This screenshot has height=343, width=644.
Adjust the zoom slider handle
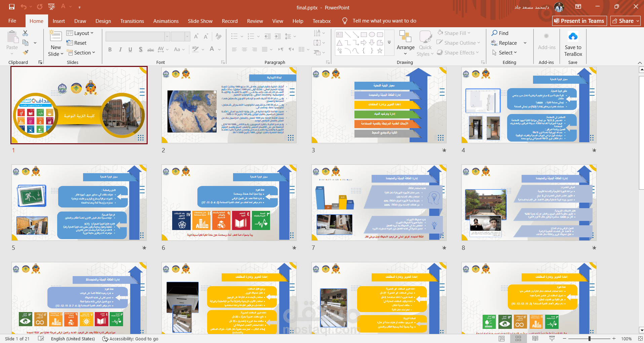point(590,339)
